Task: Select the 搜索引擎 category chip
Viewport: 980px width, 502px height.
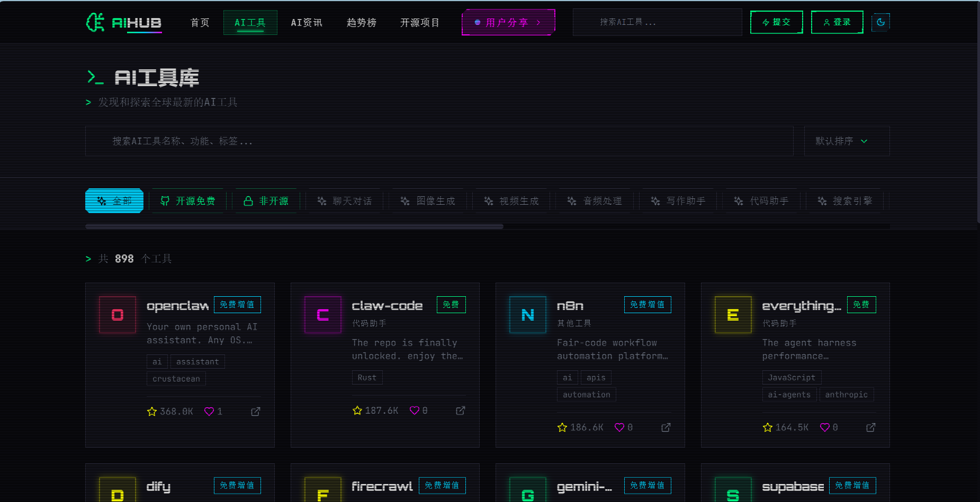Action: click(845, 201)
